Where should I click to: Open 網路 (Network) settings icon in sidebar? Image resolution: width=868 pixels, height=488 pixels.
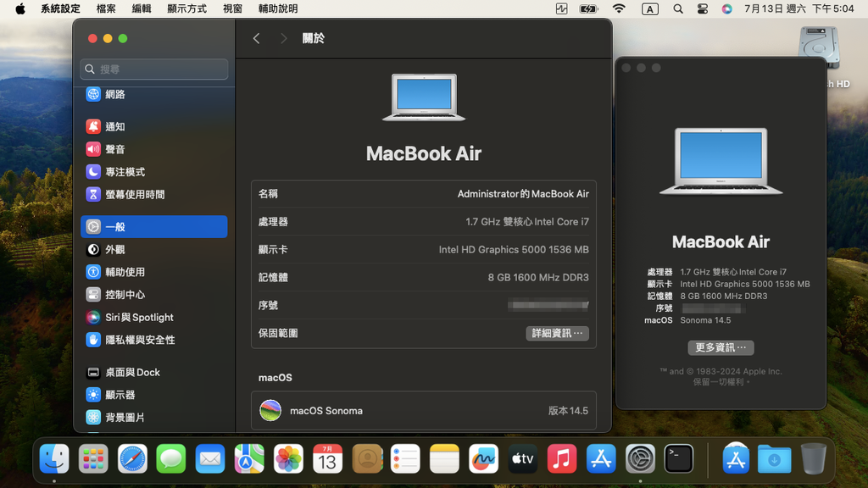click(x=93, y=94)
